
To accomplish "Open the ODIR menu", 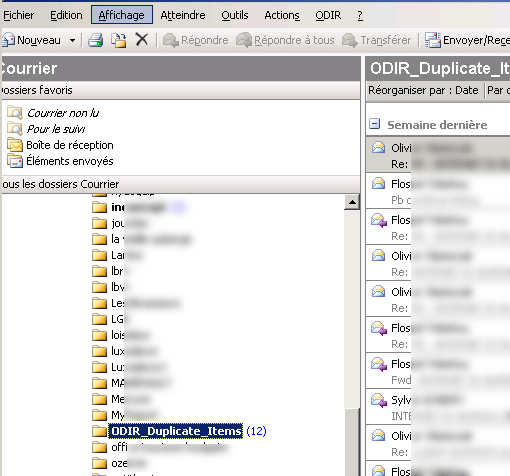I will pos(328,15).
